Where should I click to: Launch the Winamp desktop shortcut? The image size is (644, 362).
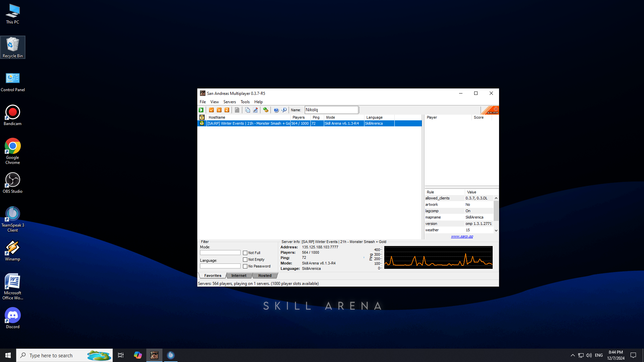13,251
